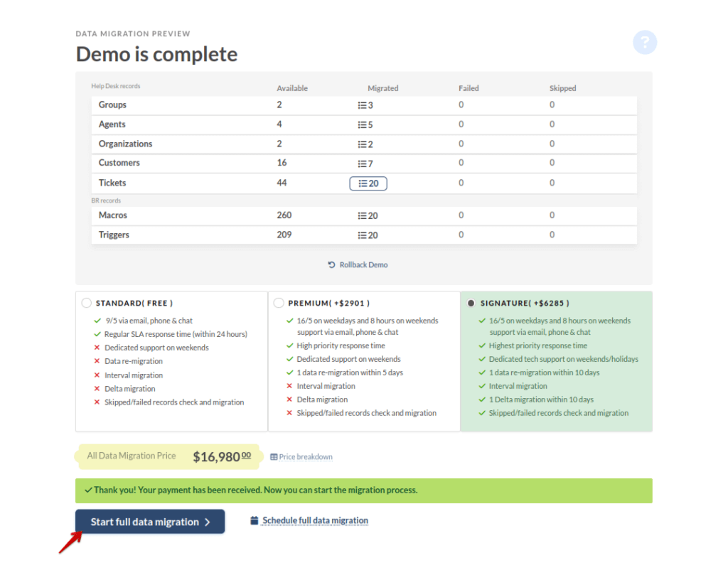Select the STANDARD free plan radio button

pos(86,302)
